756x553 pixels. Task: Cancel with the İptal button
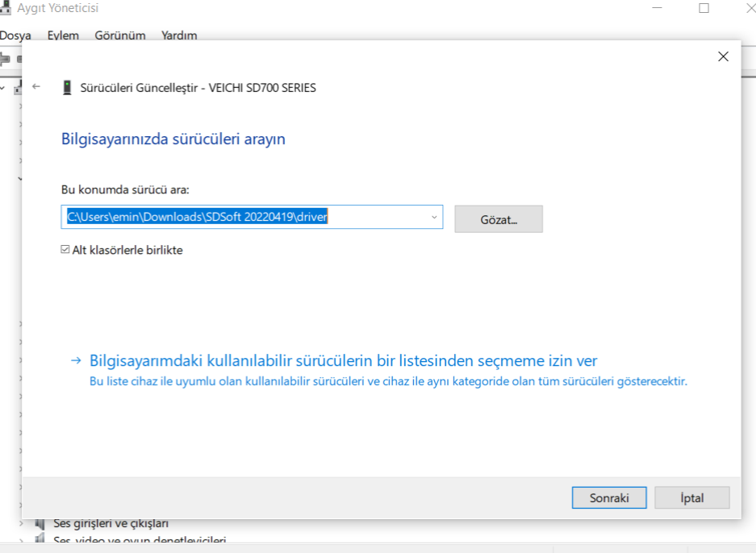(691, 497)
